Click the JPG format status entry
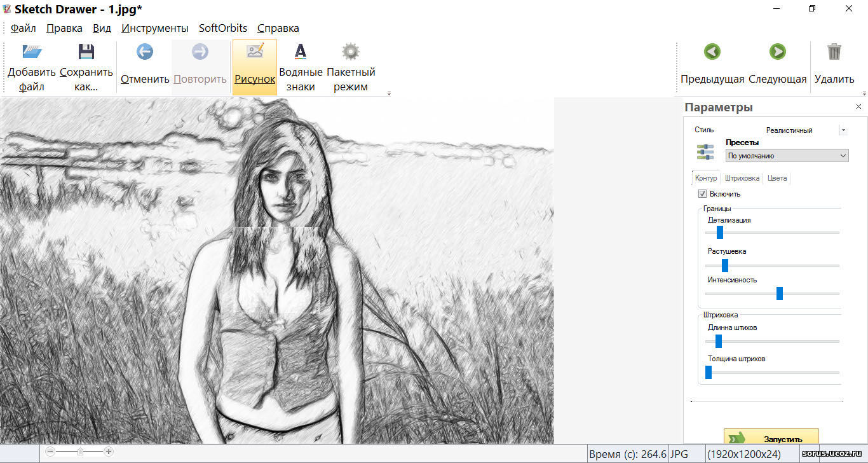This screenshot has width=868, height=463. 679,454
